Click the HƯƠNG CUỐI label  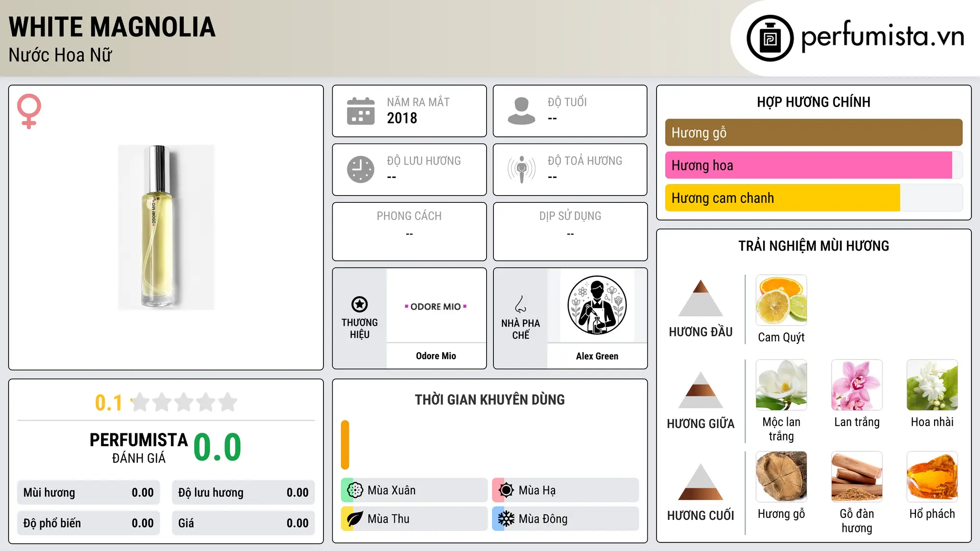[701, 516]
